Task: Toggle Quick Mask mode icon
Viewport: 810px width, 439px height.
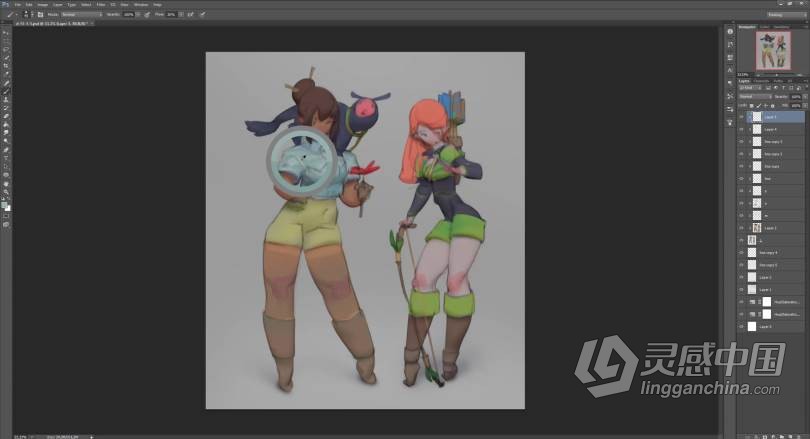Action: [x=6, y=216]
